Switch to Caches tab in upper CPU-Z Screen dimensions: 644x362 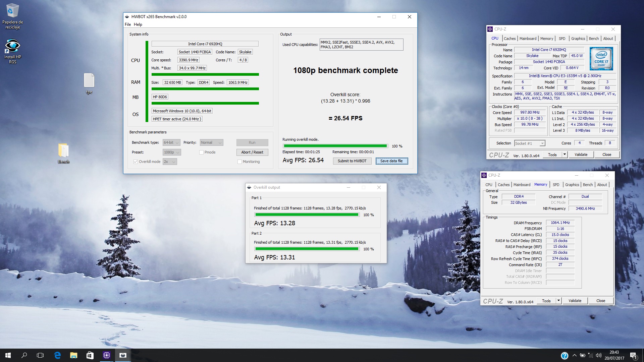point(509,39)
